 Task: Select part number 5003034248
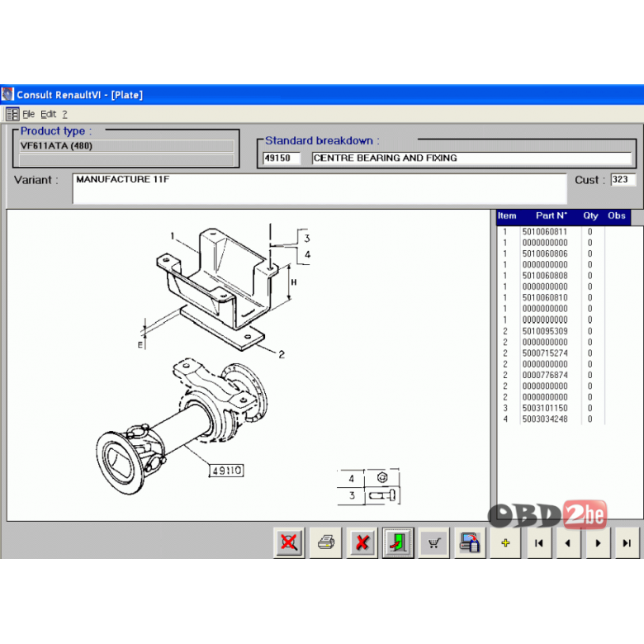click(545, 419)
